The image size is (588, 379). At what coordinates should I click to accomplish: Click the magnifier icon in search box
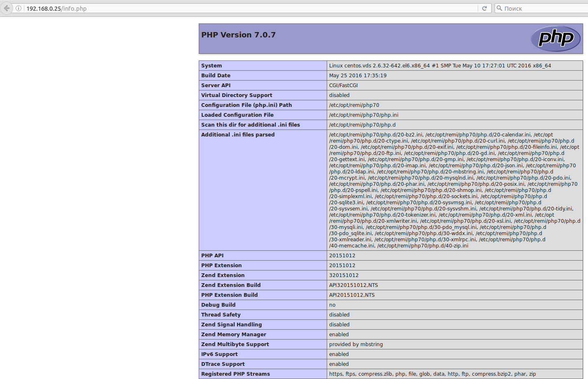500,8
